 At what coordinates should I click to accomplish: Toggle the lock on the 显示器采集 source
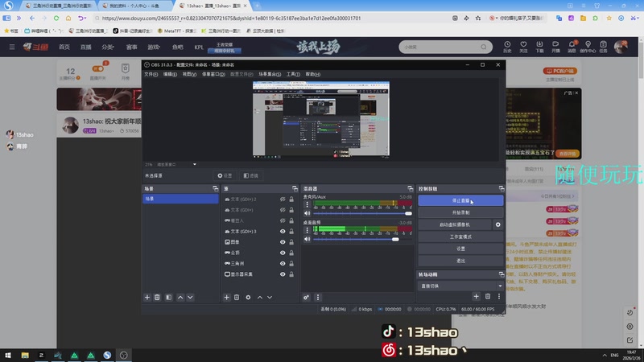(291, 274)
